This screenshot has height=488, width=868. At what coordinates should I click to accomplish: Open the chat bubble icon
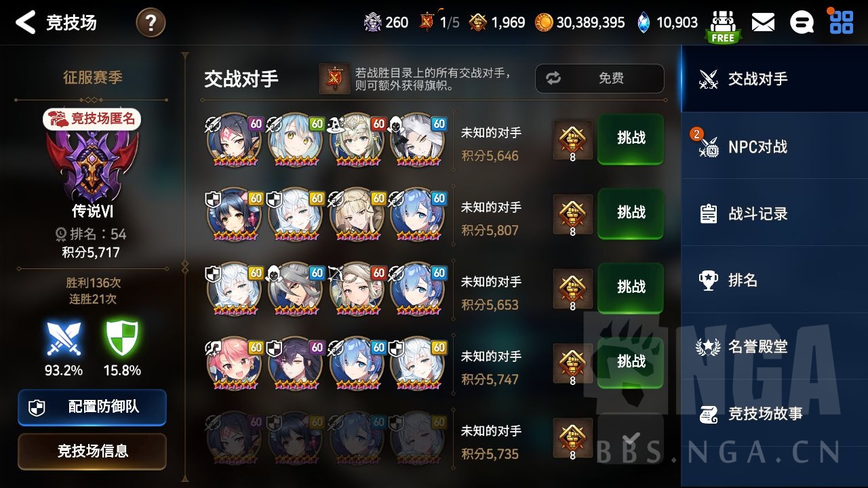tap(802, 22)
